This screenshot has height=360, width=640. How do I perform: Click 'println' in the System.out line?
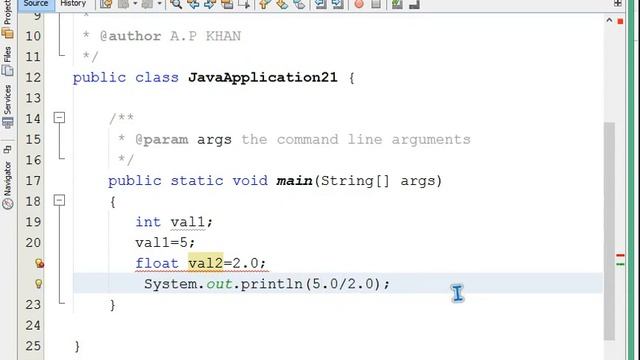pos(271,284)
